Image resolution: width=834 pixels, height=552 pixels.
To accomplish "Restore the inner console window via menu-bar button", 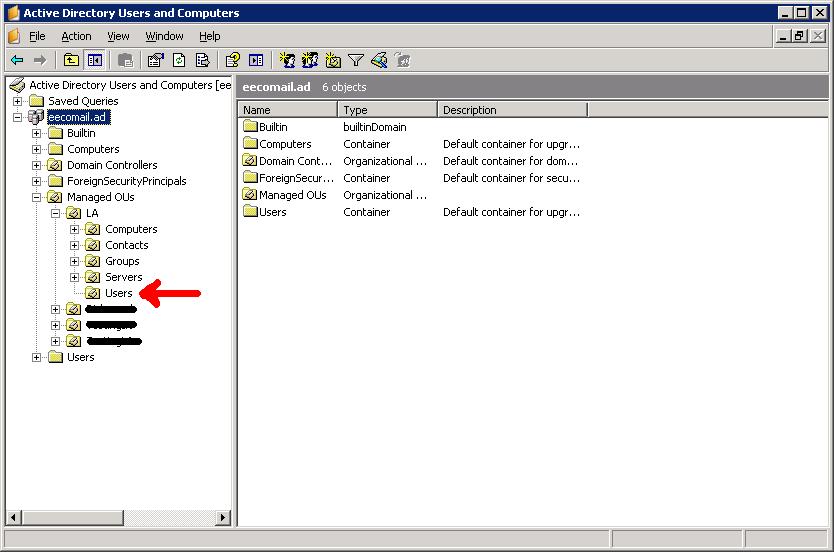I will point(799,36).
